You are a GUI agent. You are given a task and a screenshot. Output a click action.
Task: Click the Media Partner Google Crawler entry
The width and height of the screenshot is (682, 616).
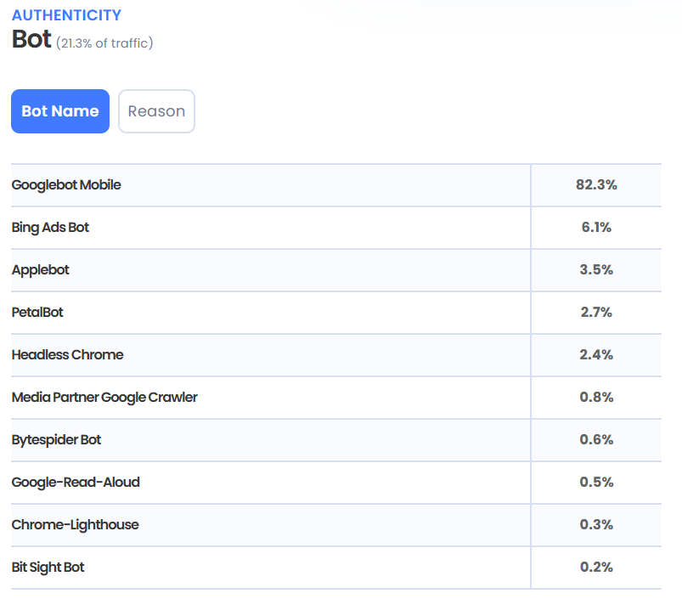pos(104,397)
